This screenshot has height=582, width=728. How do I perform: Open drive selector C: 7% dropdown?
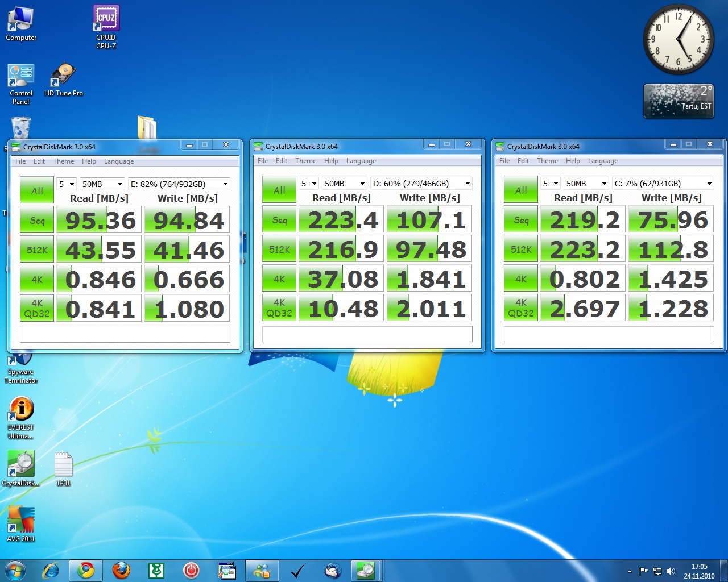click(x=663, y=184)
